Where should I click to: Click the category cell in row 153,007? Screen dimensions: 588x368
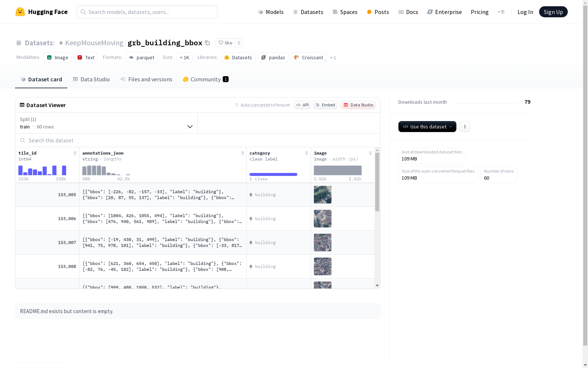pos(279,243)
